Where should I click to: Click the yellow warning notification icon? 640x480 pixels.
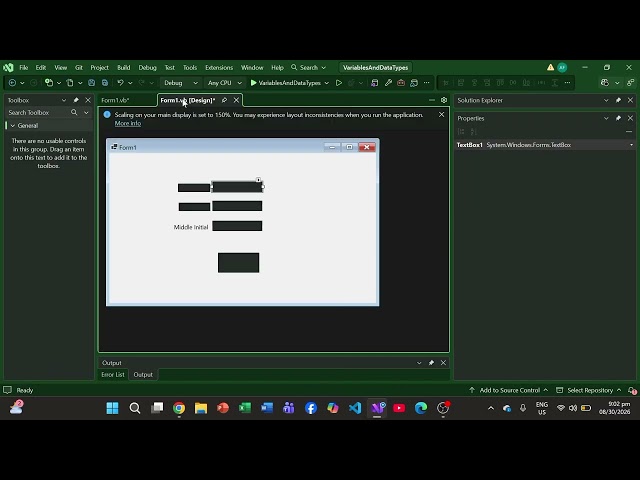[550, 67]
